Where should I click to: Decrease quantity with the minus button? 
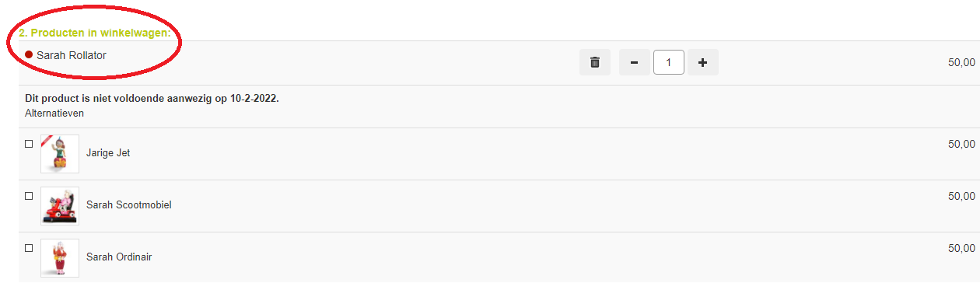634,62
